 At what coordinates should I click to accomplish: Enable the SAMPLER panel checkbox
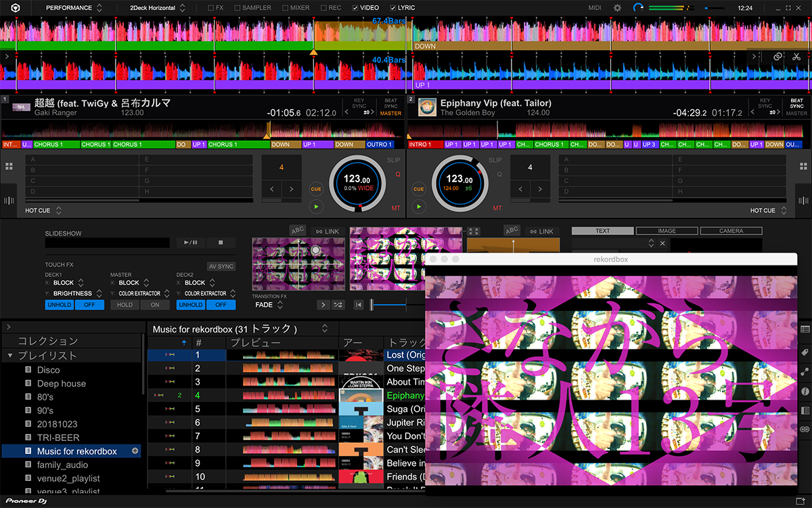(238, 8)
